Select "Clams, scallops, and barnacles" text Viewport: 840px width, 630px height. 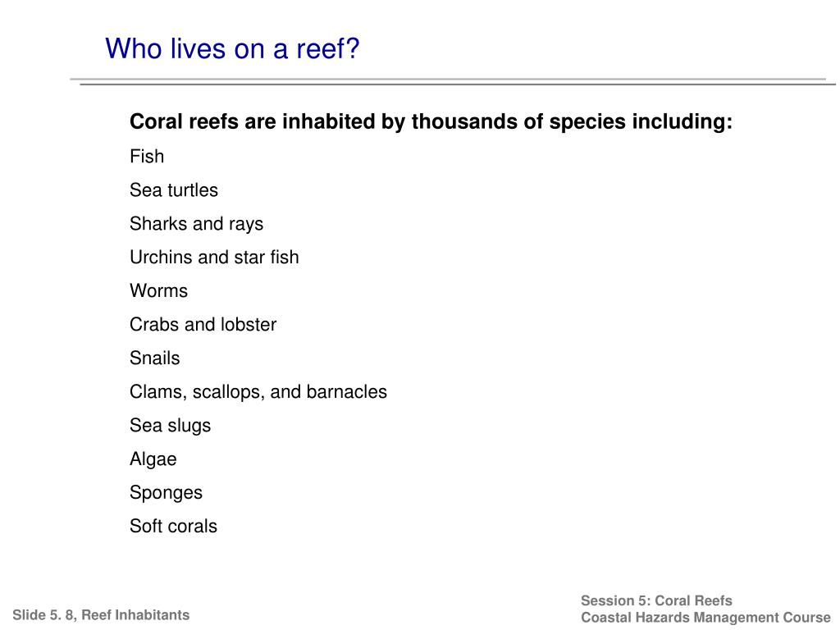tap(258, 392)
